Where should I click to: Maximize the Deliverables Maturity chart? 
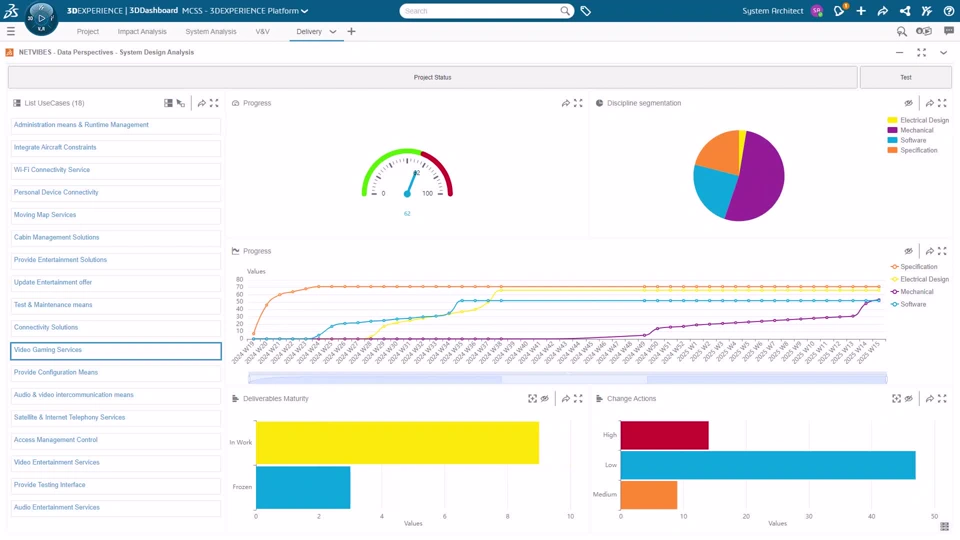pos(578,399)
